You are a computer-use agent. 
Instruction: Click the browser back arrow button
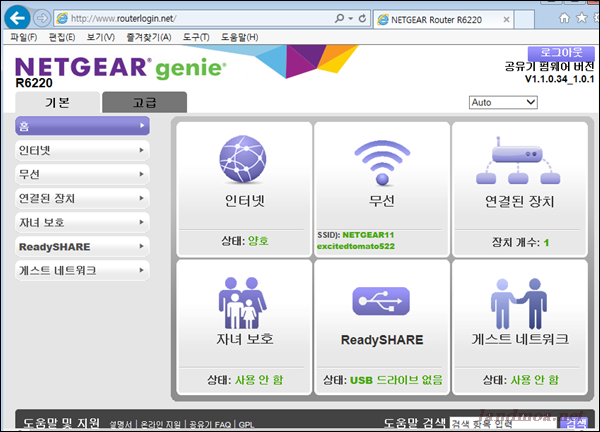tap(17, 18)
